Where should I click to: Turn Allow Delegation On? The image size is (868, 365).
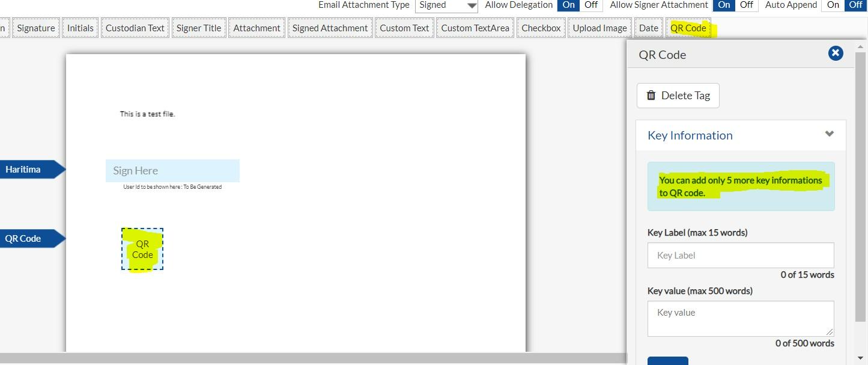point(568,5)
